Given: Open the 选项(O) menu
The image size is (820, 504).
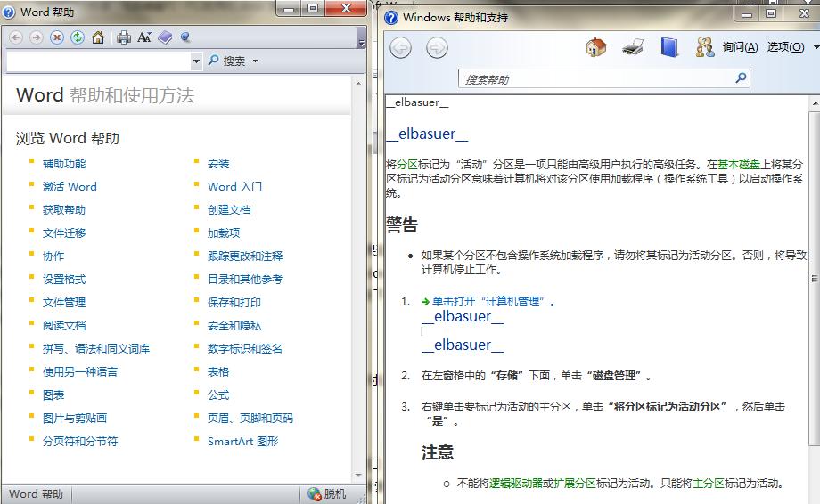Looking at the screenshot, I should tap(785, 47).
